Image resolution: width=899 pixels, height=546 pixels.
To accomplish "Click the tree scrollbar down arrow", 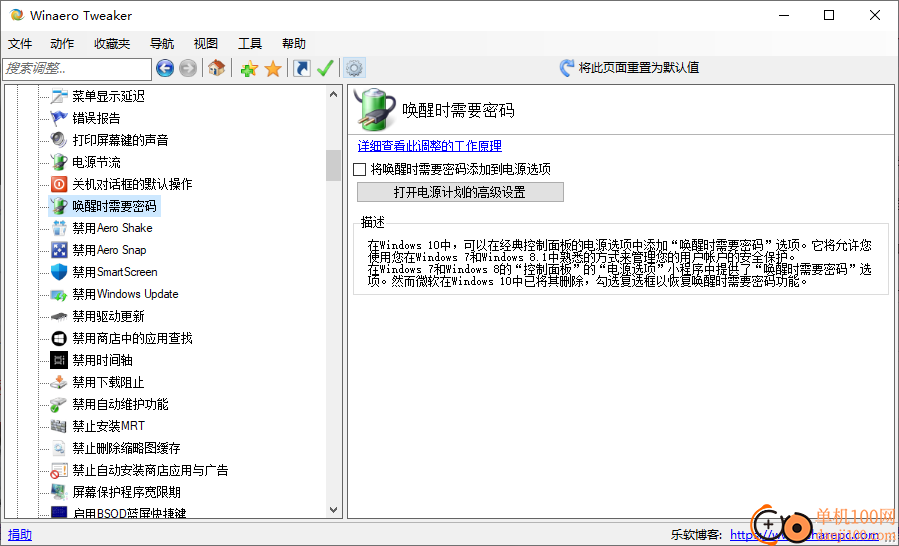I will pyautogui.click(x=334, y=509).
